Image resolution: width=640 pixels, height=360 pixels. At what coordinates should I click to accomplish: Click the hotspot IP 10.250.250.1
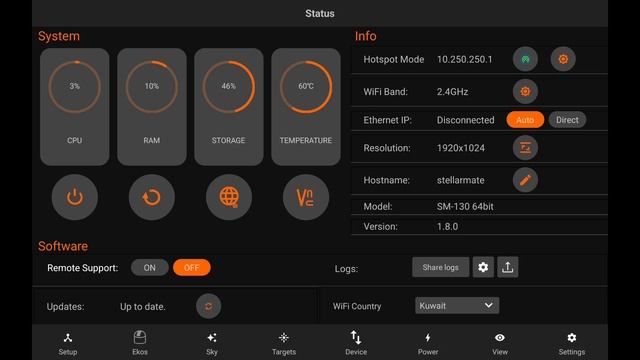464,60
